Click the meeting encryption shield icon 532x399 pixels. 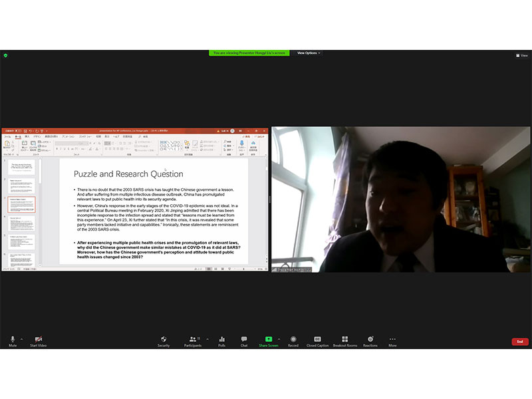(5, 55)
